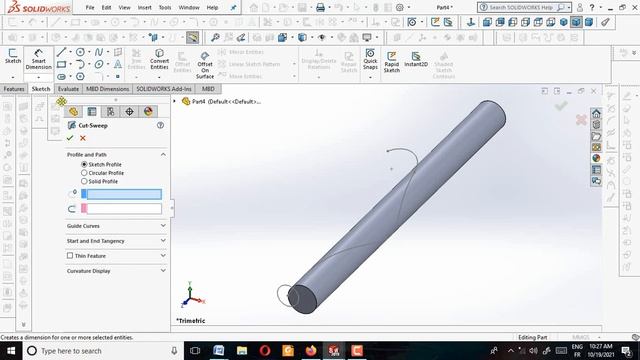Expand the Curvature Display section
Screen dimensions: 640x360
pyautogui.click(x=163, y=271)
